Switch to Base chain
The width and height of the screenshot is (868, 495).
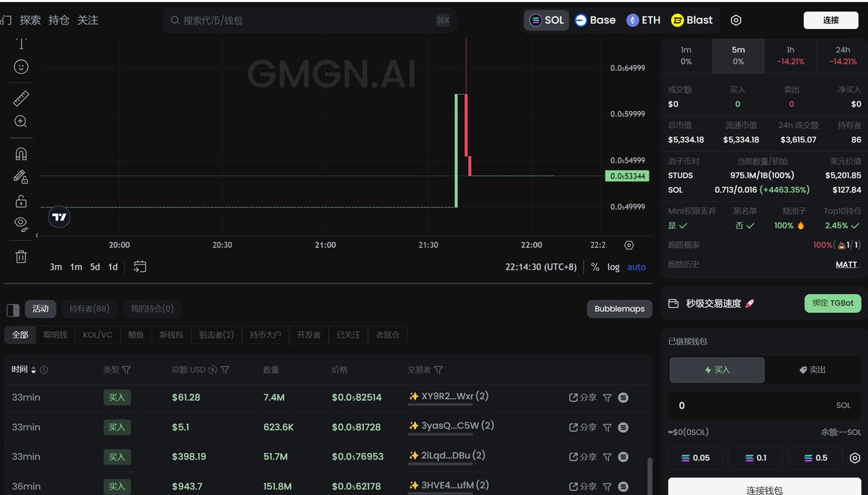click(x=595, y=20)
